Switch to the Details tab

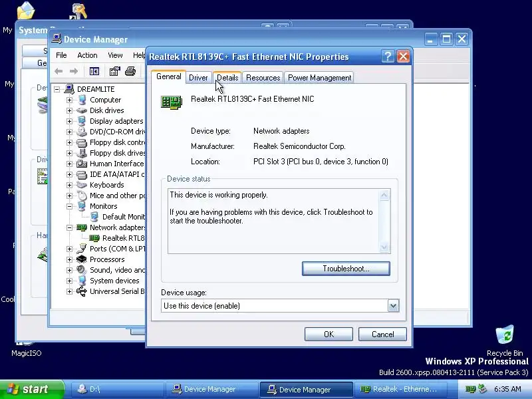coord(227,78)
